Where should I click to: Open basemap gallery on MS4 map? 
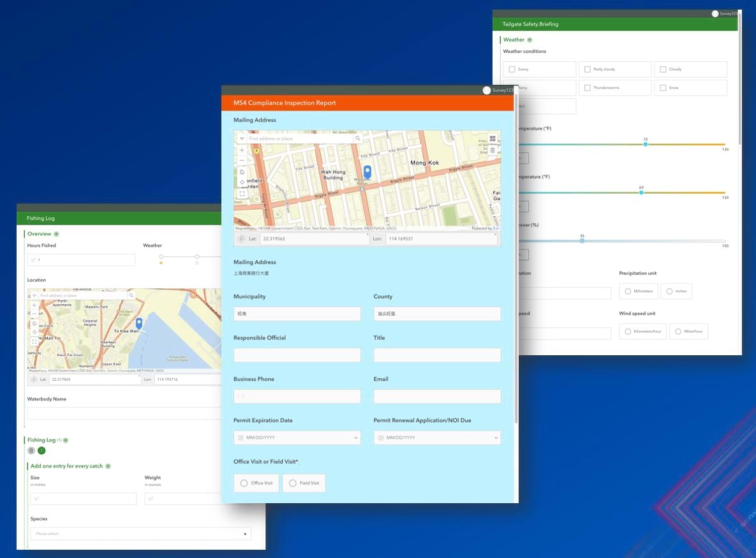[x=493, y=139]
